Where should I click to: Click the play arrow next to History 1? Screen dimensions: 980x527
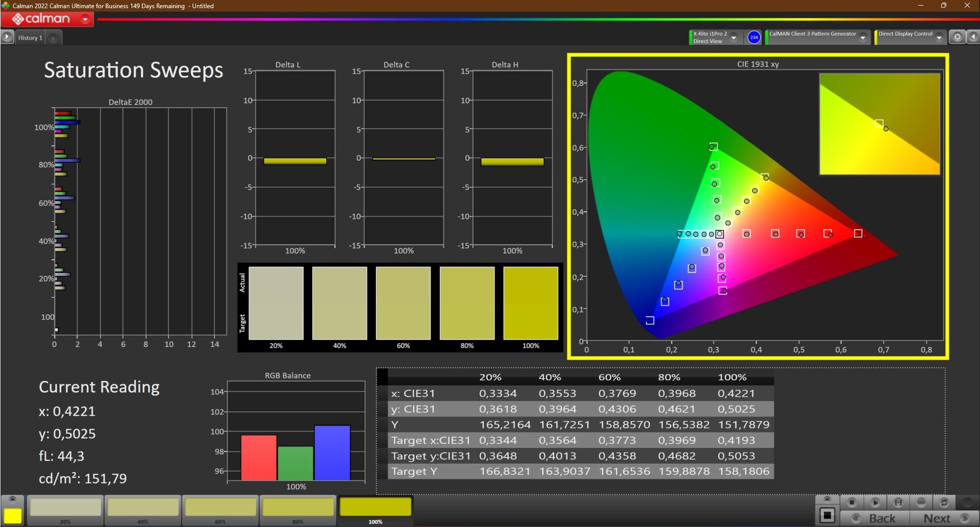click(x=7, y=37)
